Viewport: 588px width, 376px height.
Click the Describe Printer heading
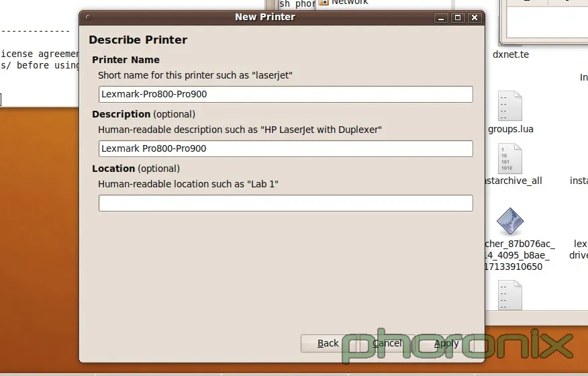point(138,40)
